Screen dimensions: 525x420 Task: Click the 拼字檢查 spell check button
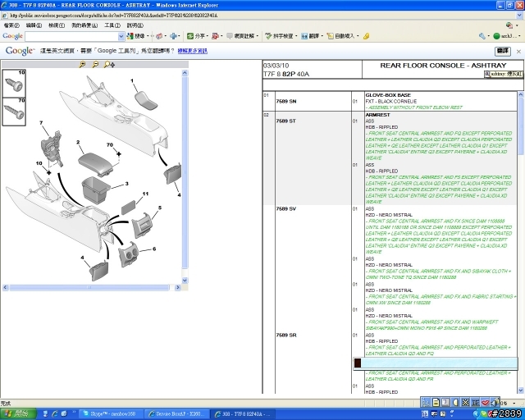tap(279, 36)
